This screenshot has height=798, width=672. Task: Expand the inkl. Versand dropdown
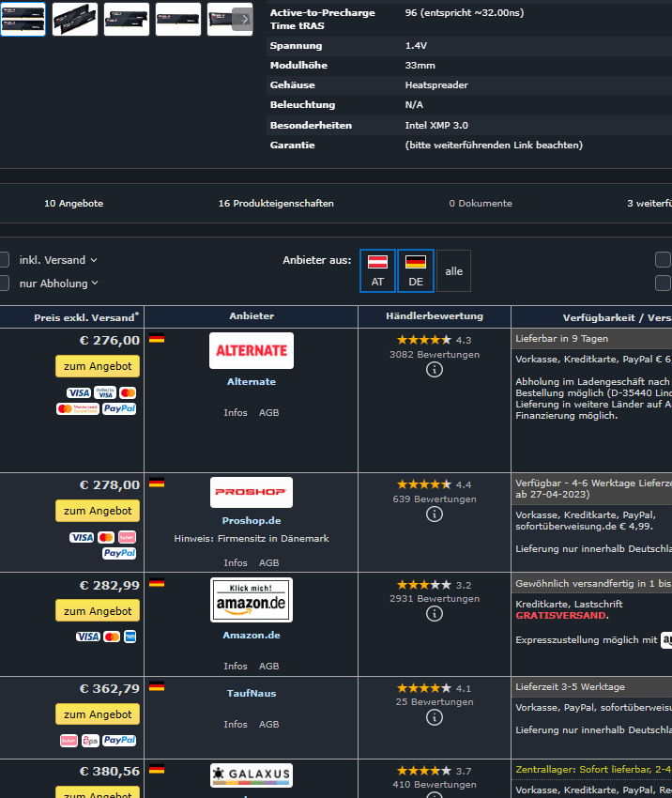58,260
